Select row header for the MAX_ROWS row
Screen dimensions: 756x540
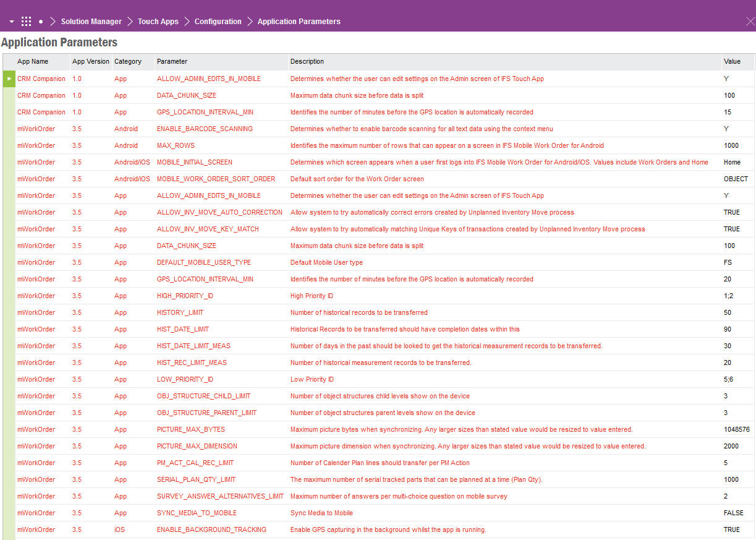9,145
